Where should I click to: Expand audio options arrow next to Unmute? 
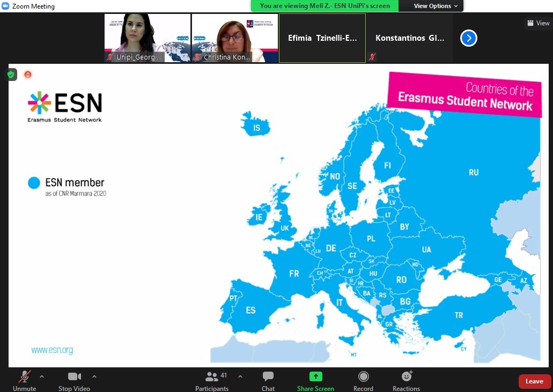click(42, 376)
